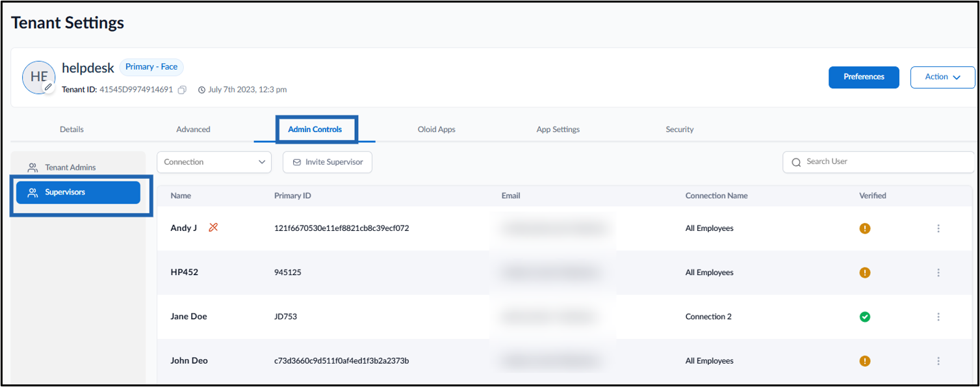Screen dimensions: 980x387
Task: Switch to the Advanced tab
Action: click(x=193, y=129)
